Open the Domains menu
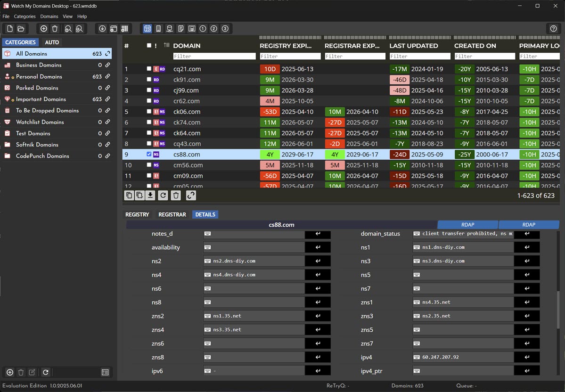Viewport: 565px width, 392px height. (x=49, y=16)
